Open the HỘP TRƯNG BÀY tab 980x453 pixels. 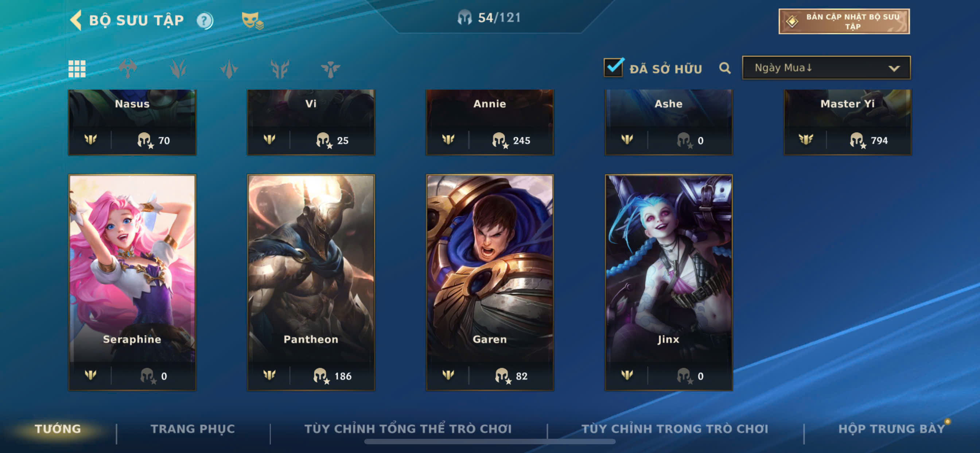point(892,429)
